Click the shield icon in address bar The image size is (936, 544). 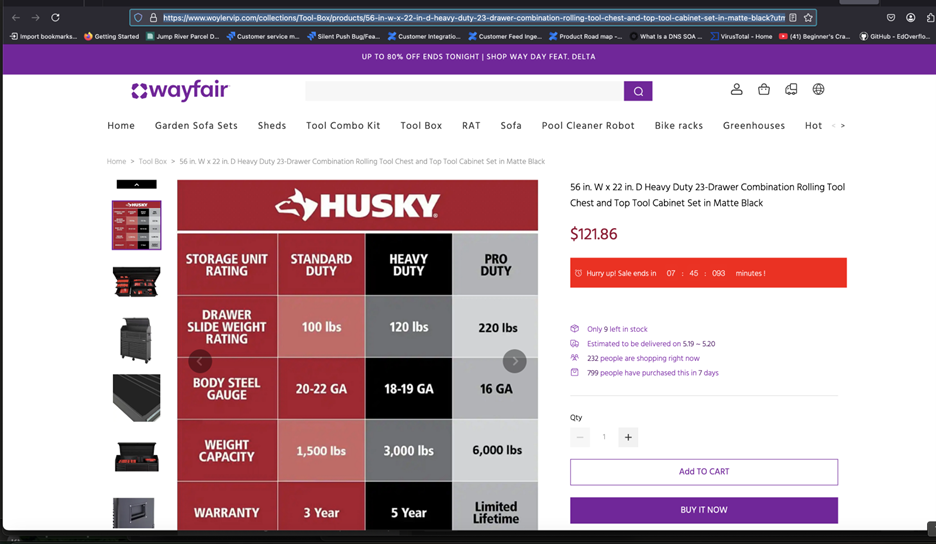[138, 18]
